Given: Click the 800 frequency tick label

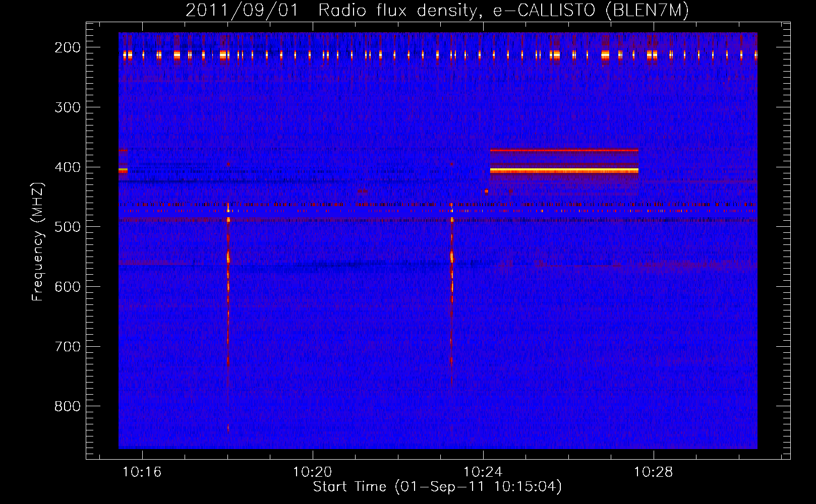Looking at the screenshot, I should tap(68, 406).
